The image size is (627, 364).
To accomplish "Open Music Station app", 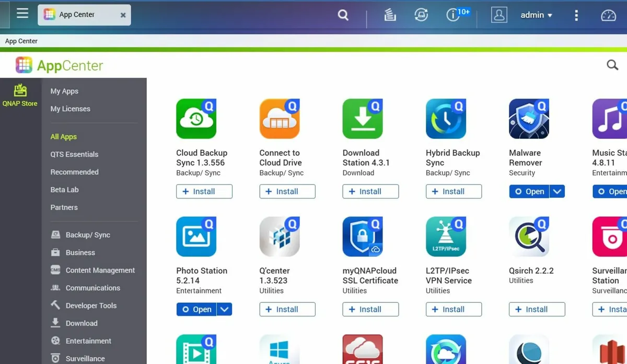I will [610, 192].
